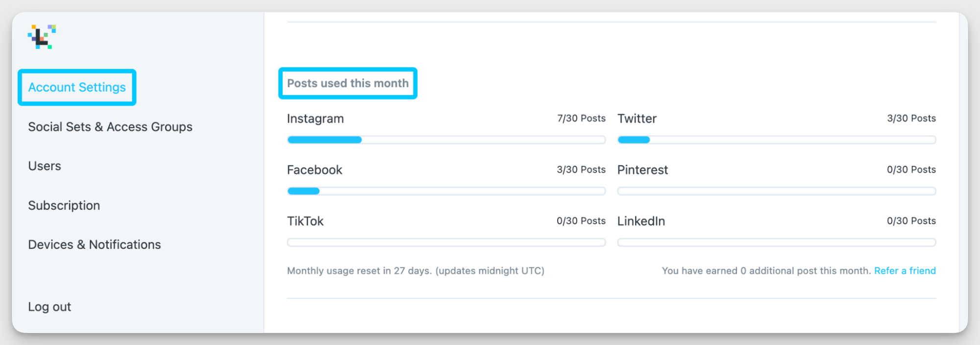Viewport: 980px width, 345px height.
Task: Click the Facebook posts progress bar
Action: click(446, 191)
